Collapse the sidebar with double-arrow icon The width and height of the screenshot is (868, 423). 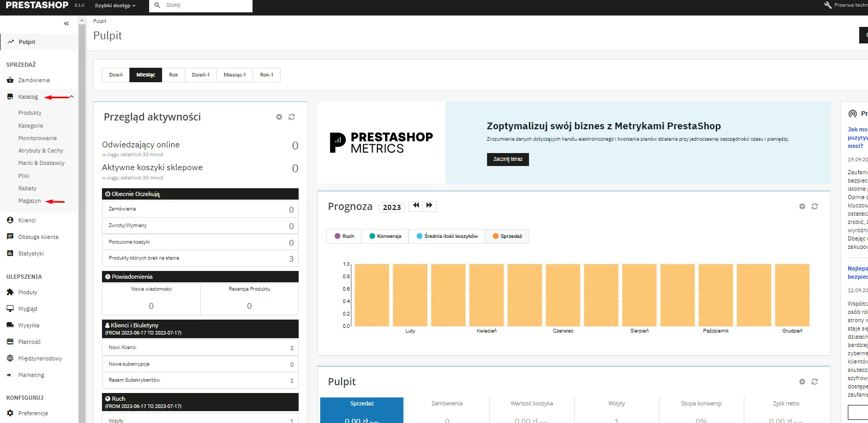[x=66, y=24]
